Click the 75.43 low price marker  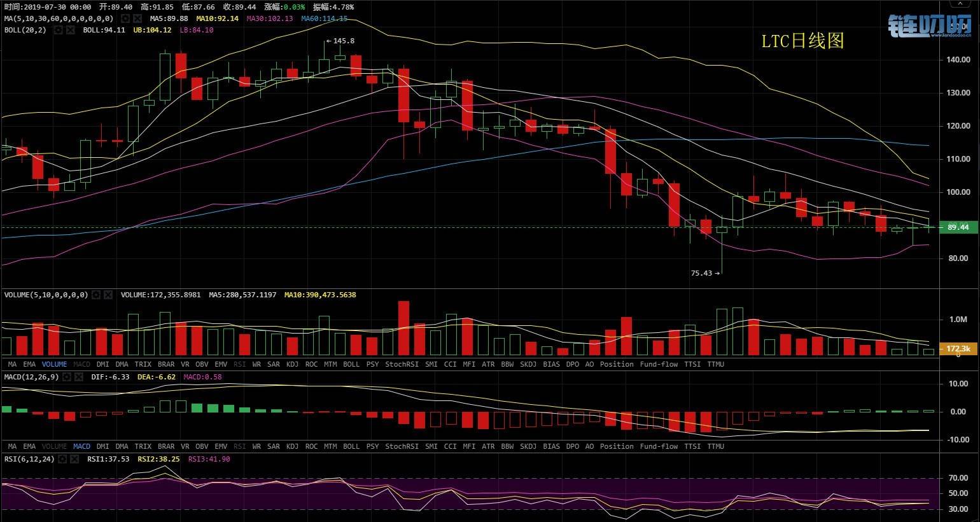point(704,273)
